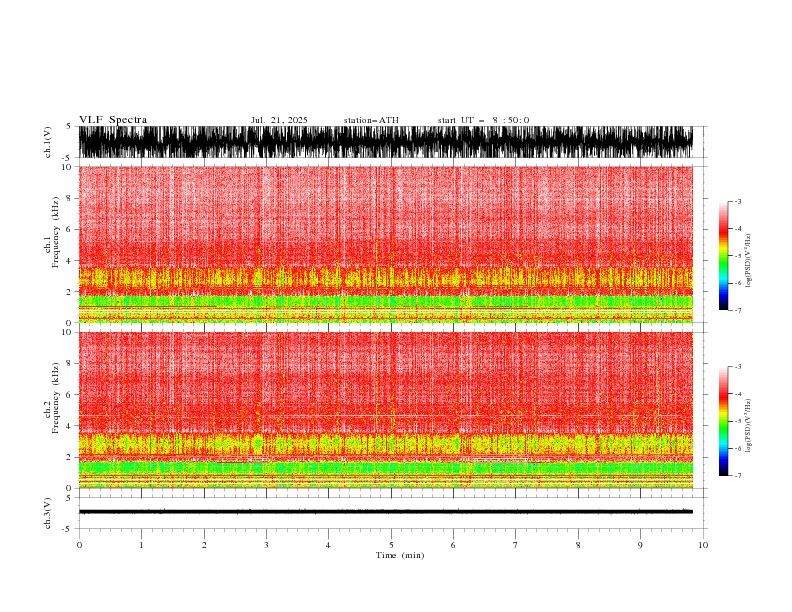
Task: Click the "ch.1(V)" axis label
Action: click(48, 142)
